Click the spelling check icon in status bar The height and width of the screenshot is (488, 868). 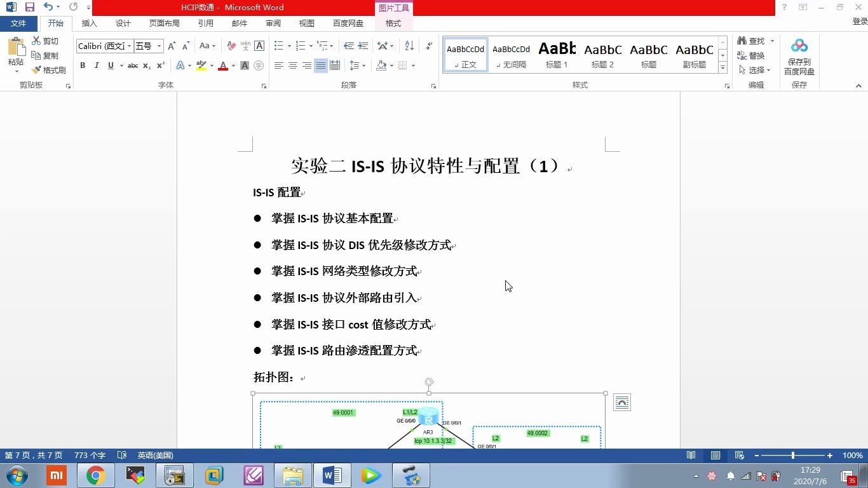tap(122, 456)
